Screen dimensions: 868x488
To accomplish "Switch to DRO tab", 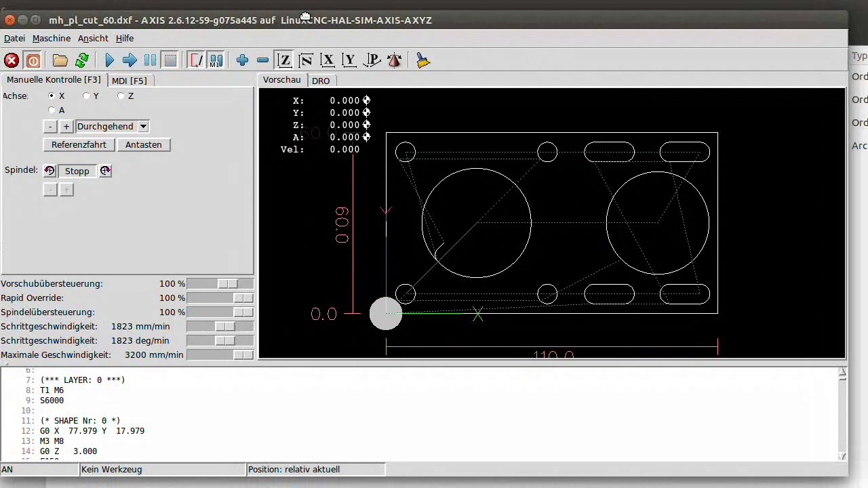I will (x=321, y=81).
